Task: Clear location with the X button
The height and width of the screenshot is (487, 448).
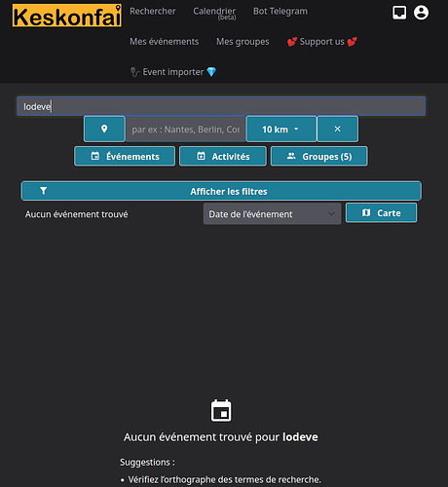Action: tap(338, 129)
